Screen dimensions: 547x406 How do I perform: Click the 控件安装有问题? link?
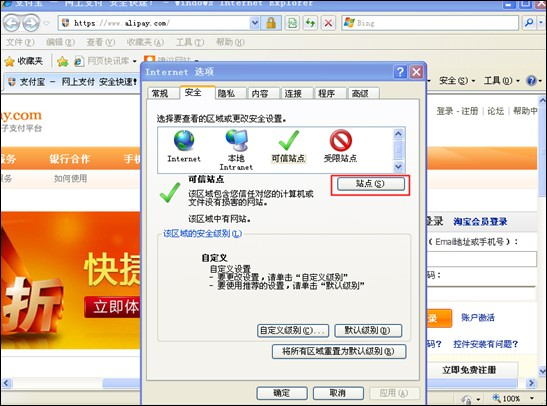(x=486, y=344)
